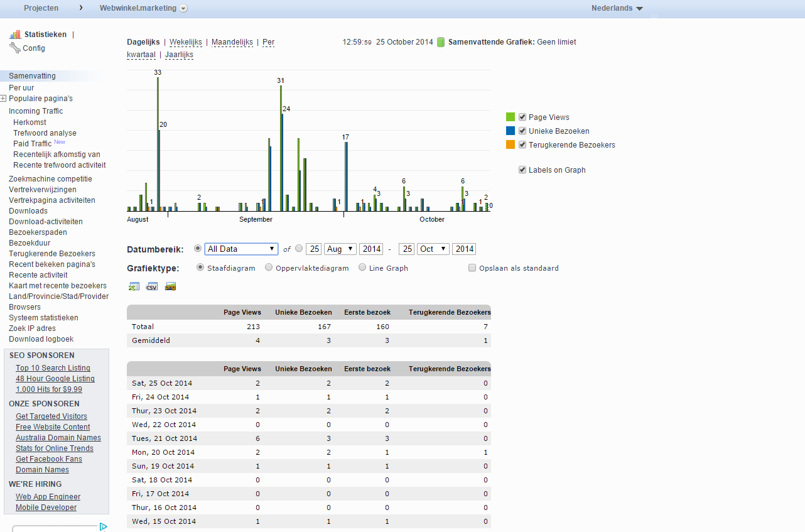The height and width of the screenshot is (532, 805).
Task: Click the start day field 25
Action: pyautogui.click(x=313, y=249)
